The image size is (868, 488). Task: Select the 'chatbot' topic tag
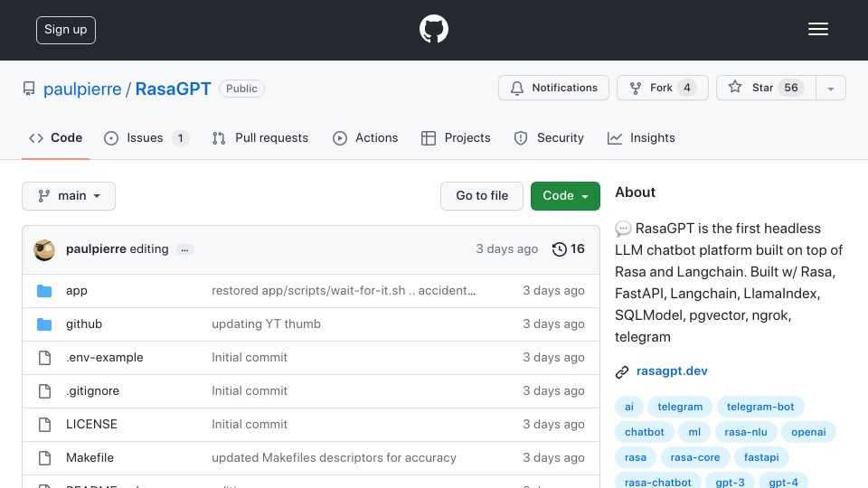coord(645,432)
